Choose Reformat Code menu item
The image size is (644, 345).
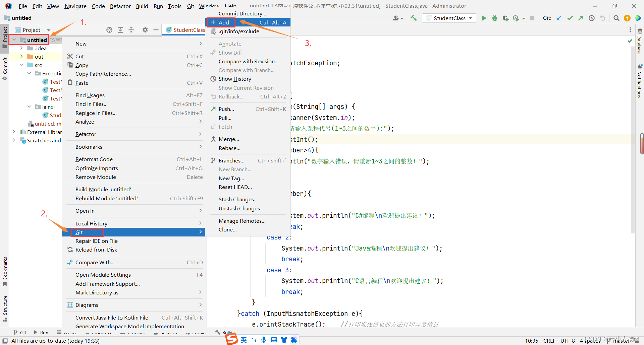pyautogui.click(x=133, y=159)
